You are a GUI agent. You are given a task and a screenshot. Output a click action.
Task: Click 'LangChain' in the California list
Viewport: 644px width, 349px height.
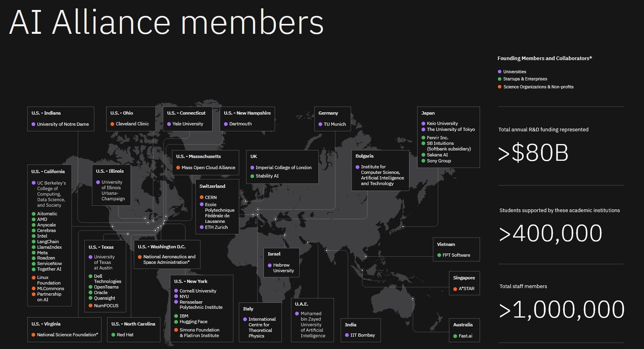point(48,242)
